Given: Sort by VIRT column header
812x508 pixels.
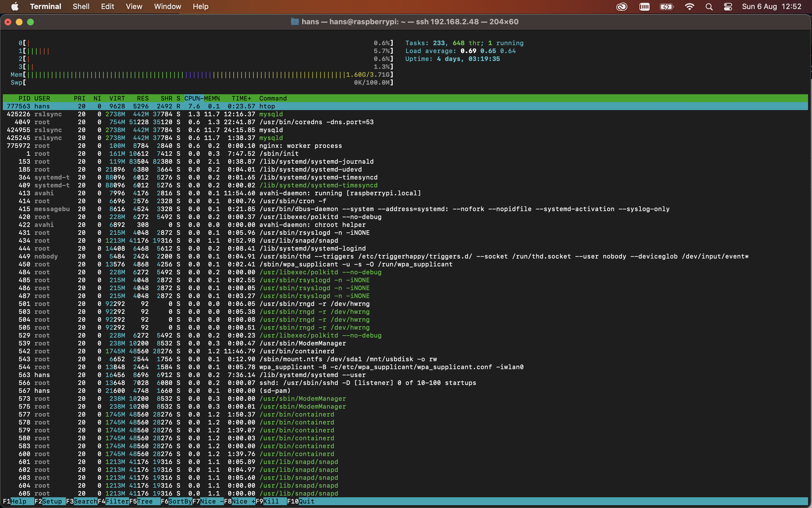Looking at the screenshot, I should tap(117, 98).
